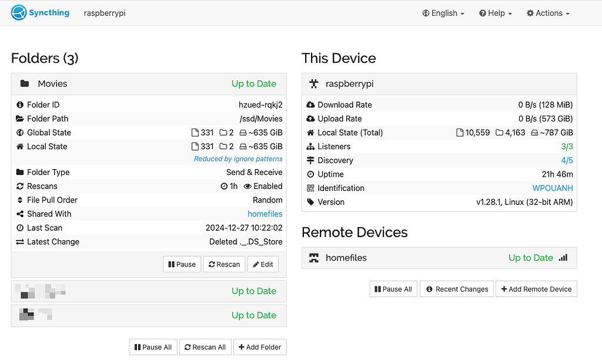Click the Syncthing logo icon
This screenshot has height=364, width=602.
tap(19, 12)
